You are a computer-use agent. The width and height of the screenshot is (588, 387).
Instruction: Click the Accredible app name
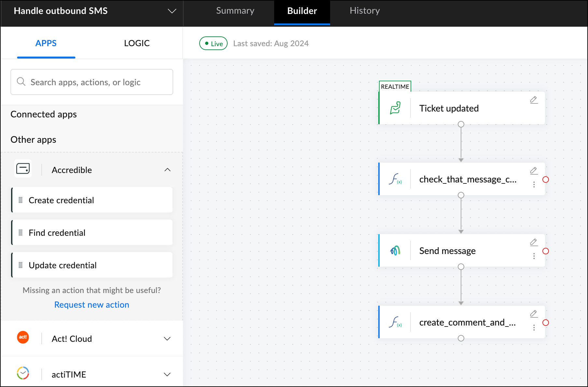pyautogui.click(x=72, y=170)
